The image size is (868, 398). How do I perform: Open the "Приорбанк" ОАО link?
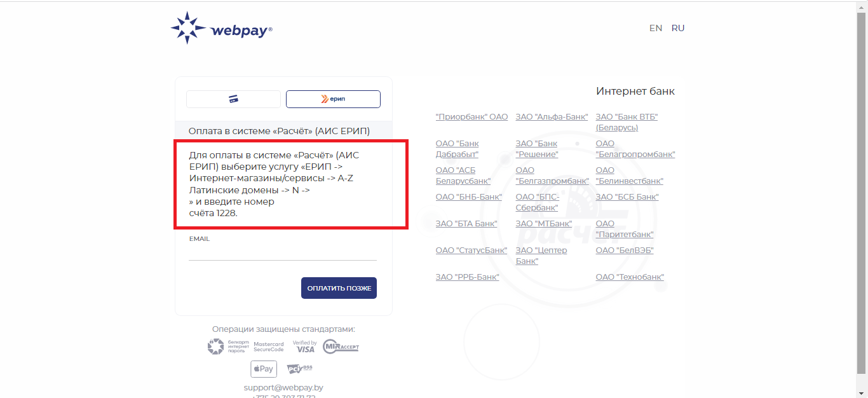[471, 117]
